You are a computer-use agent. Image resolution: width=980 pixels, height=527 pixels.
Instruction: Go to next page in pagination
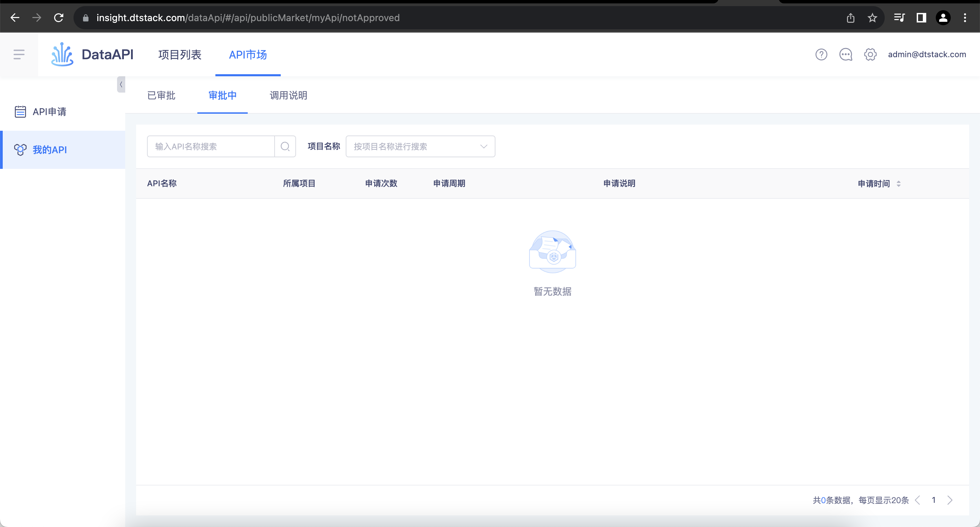[x=950, y=500]
